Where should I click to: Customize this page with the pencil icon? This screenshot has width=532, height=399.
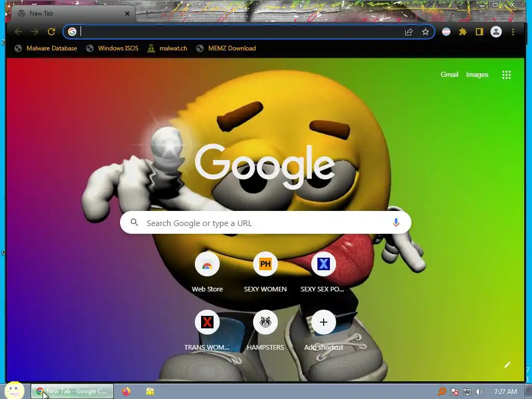(507, 365)
